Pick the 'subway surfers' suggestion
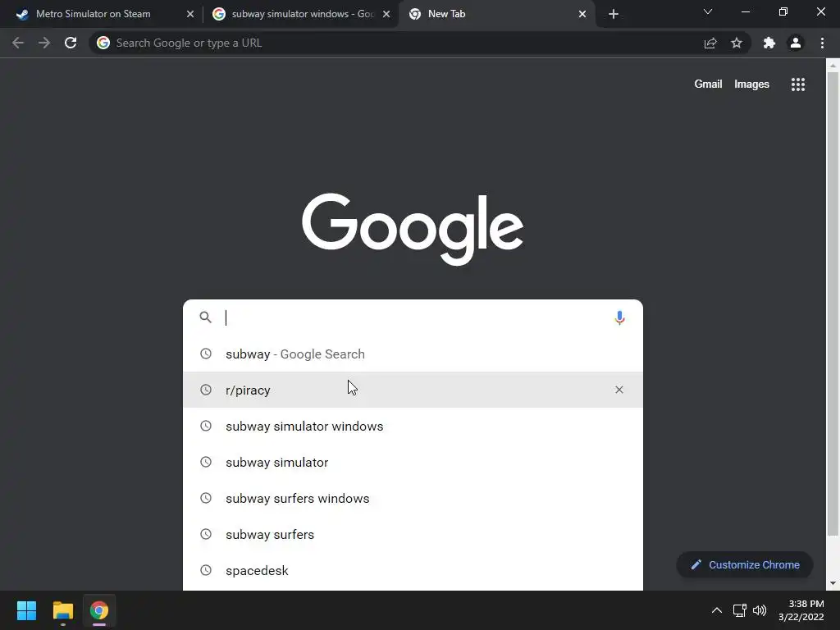 click(x=413, y=534)
